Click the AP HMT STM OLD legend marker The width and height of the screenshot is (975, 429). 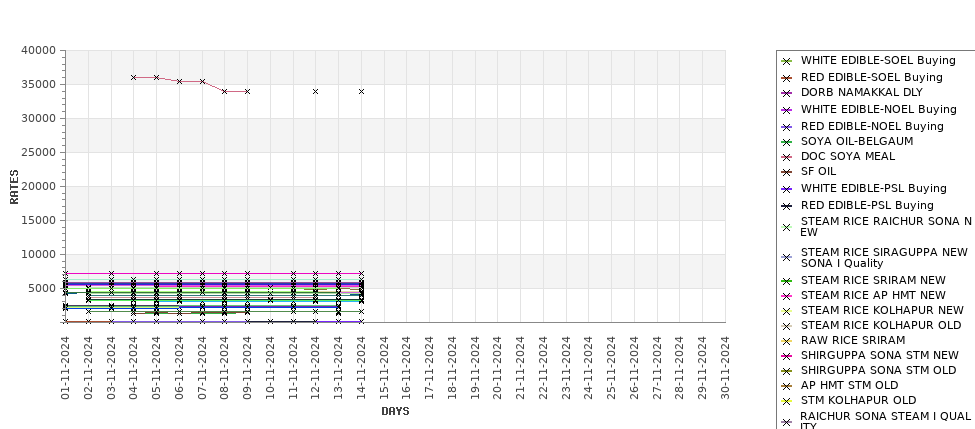pos(786,386)
